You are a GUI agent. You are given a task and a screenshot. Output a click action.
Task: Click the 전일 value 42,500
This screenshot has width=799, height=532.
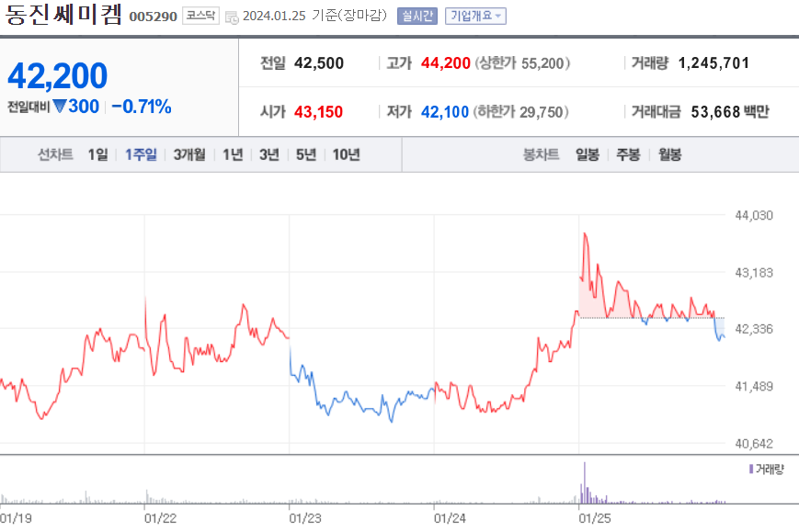(319, 63)
